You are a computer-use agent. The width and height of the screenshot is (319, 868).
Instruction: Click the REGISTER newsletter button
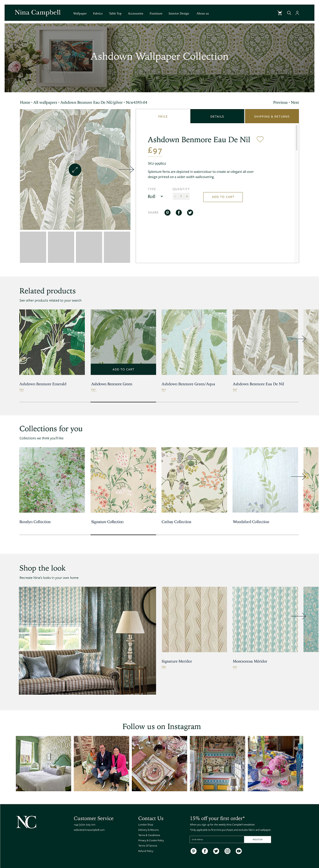click(258, 839)
